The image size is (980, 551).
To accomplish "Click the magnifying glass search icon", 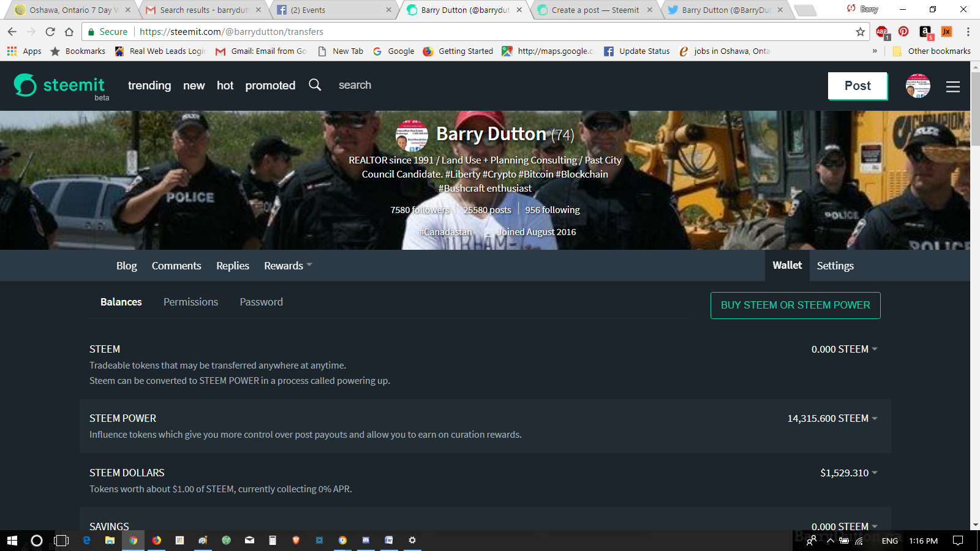I will click(x=315, y=85).
